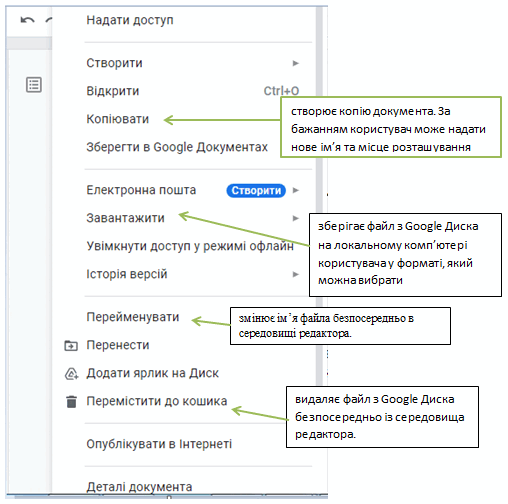
Task: Choose Копіювати to copy the document
Action: [x=117, y=119]
